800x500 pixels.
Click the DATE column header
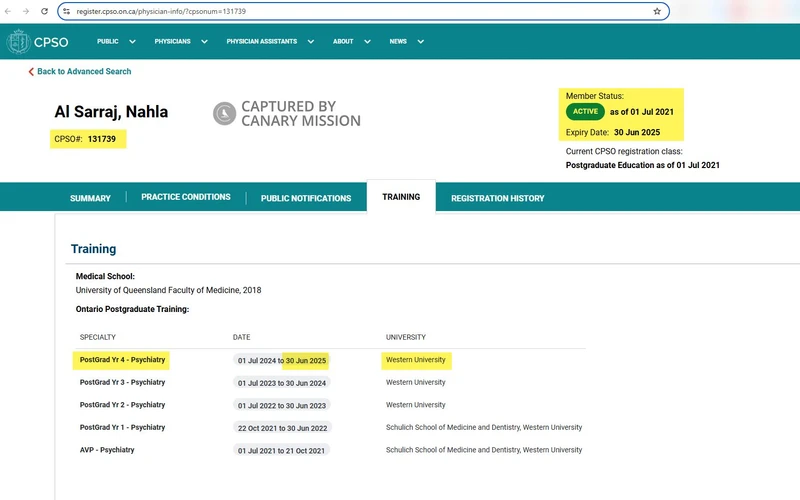(241, 337)
